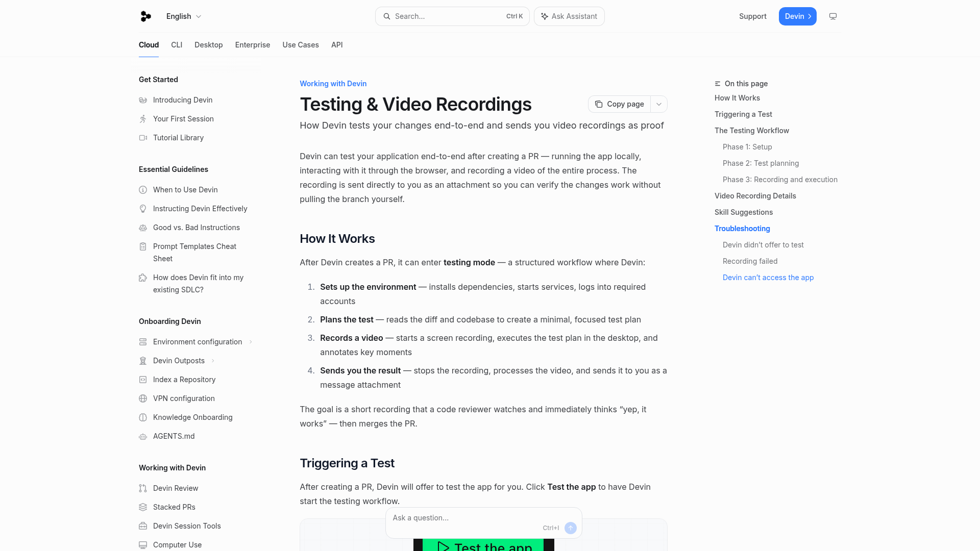Toggle the theme with the monitor icon
The image size is (980, 551).
[833, 16]
